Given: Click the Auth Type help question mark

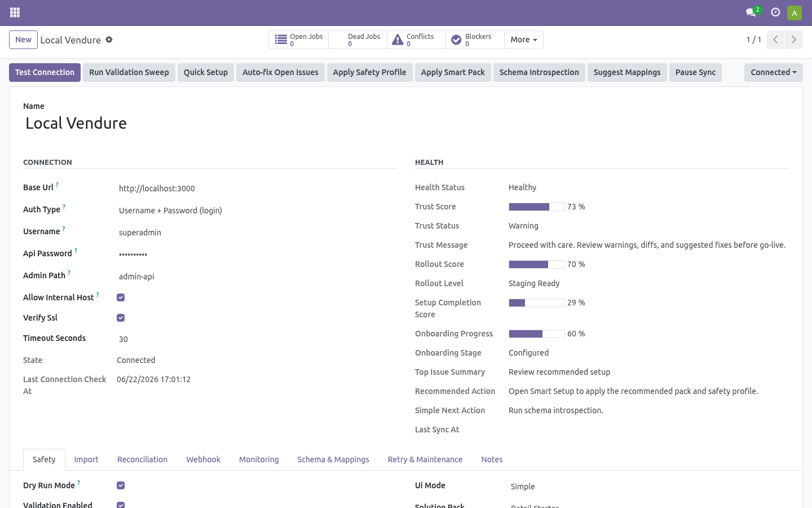Looking at the screenshot, I should [64, 207].
